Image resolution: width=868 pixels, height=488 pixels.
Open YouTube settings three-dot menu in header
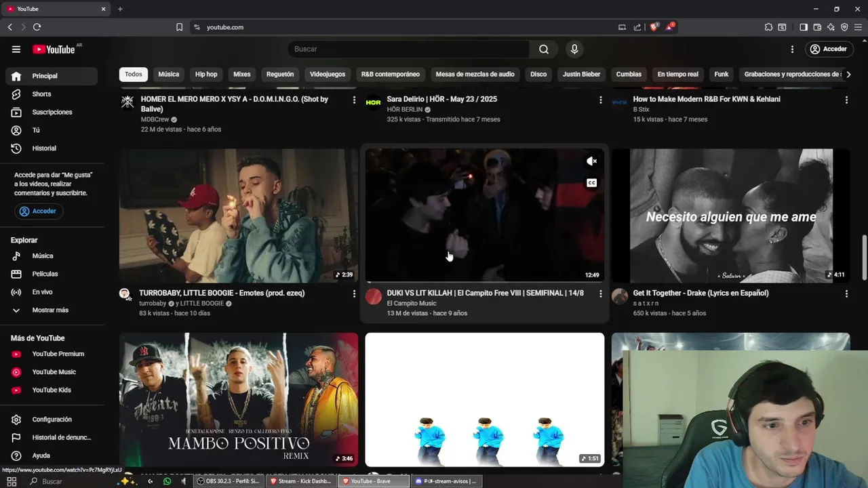[x=792, y=49]
